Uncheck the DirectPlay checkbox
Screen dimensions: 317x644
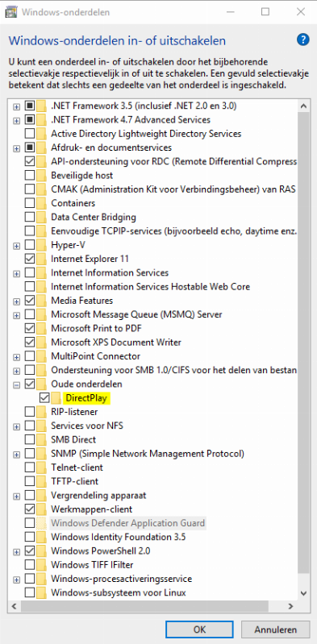(x=44, y=398)
